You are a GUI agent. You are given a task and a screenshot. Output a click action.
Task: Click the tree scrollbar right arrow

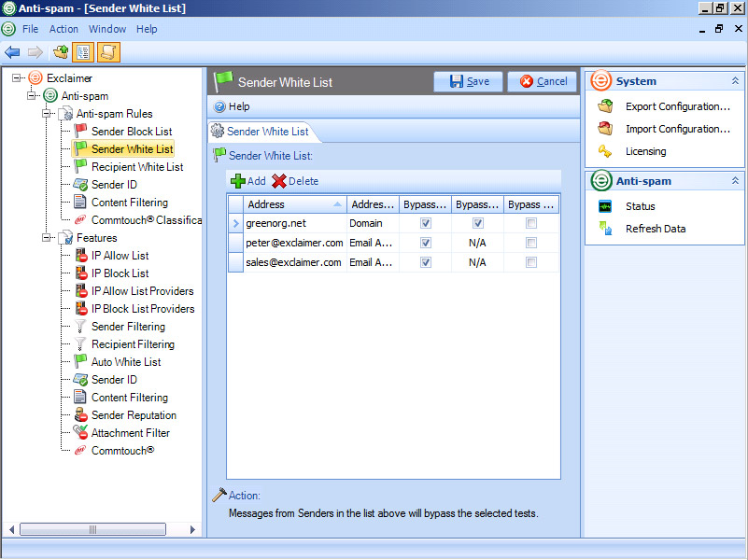click(192, 529)
